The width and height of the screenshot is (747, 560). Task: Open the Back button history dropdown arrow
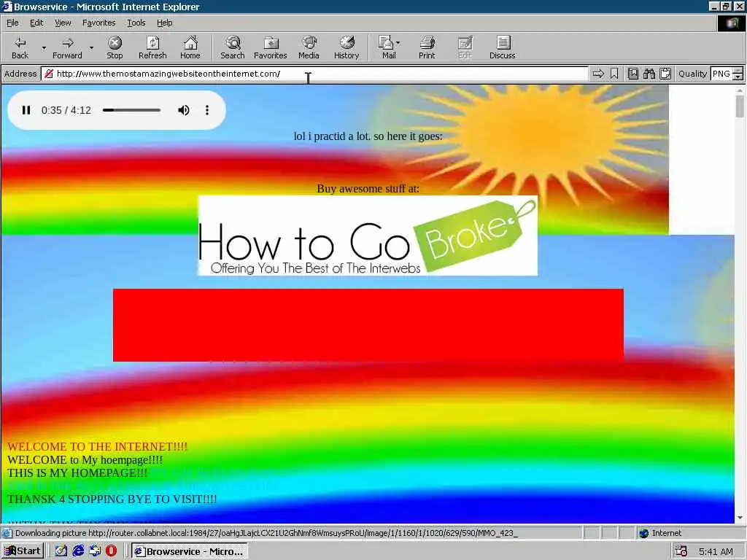pyautogui.click(x=44, y=47)
